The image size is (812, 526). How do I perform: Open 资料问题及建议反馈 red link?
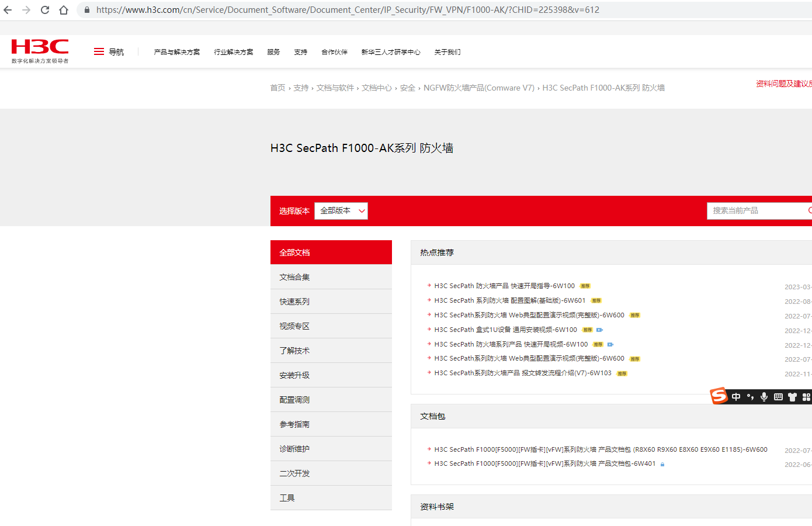click(784, 84)
